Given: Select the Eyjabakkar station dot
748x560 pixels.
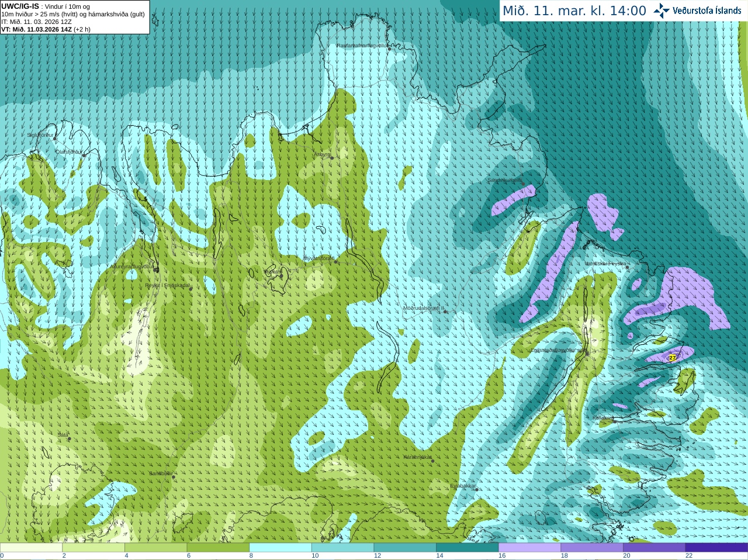Looking at the screenshot, I should pos(477,489).
